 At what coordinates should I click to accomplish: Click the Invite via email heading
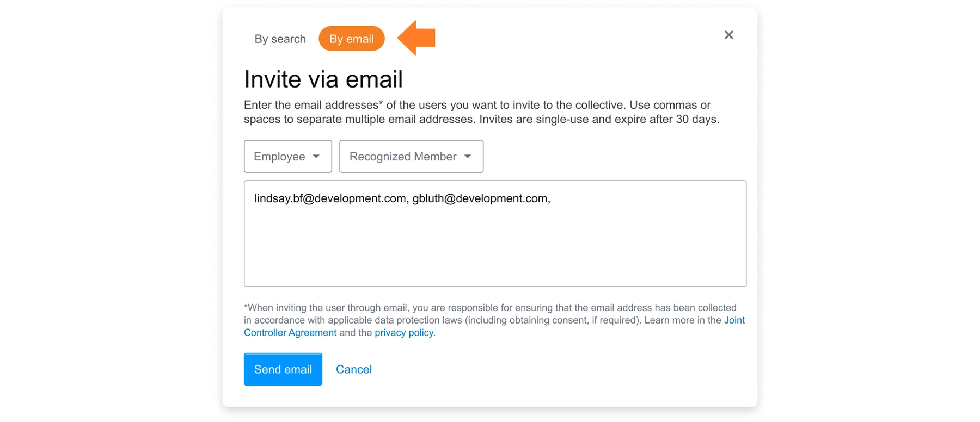click(323, 79)
